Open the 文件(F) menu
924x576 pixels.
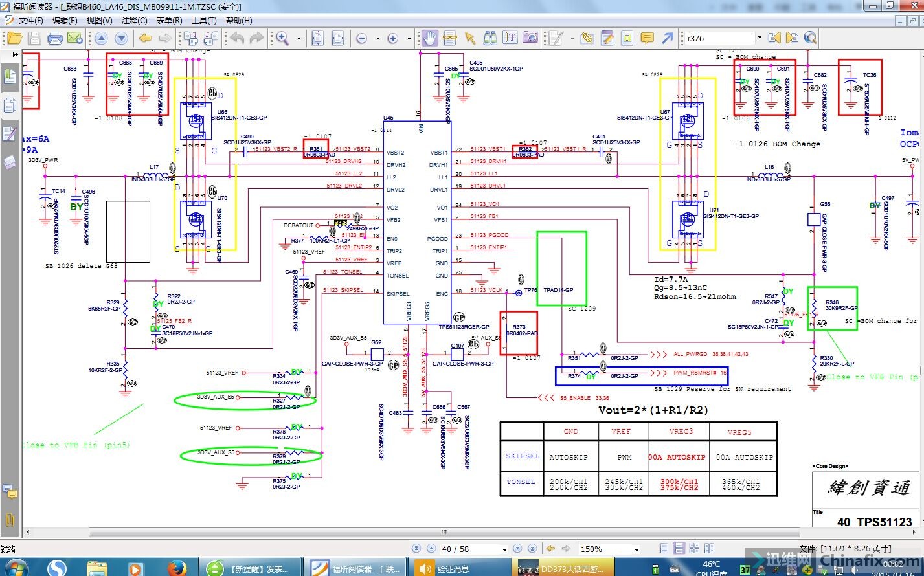coord(30,21)
